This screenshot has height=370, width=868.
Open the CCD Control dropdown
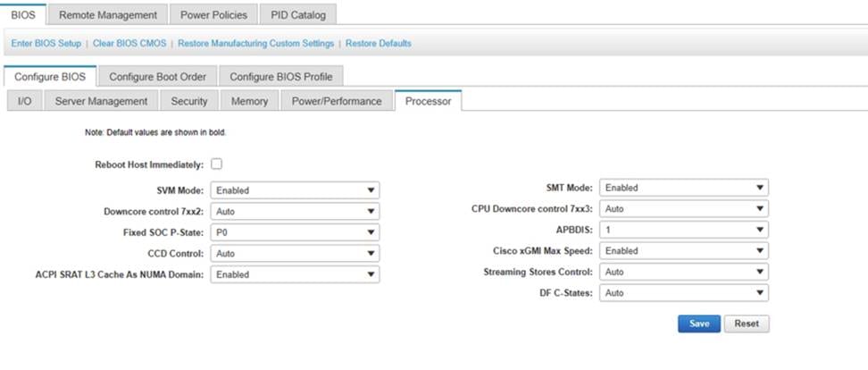[x=295, y=253]
